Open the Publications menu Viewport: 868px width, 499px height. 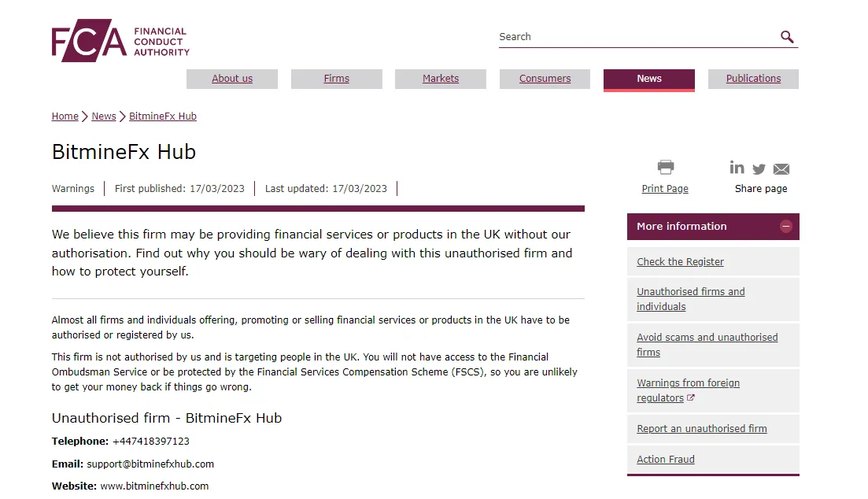(753, 79)
